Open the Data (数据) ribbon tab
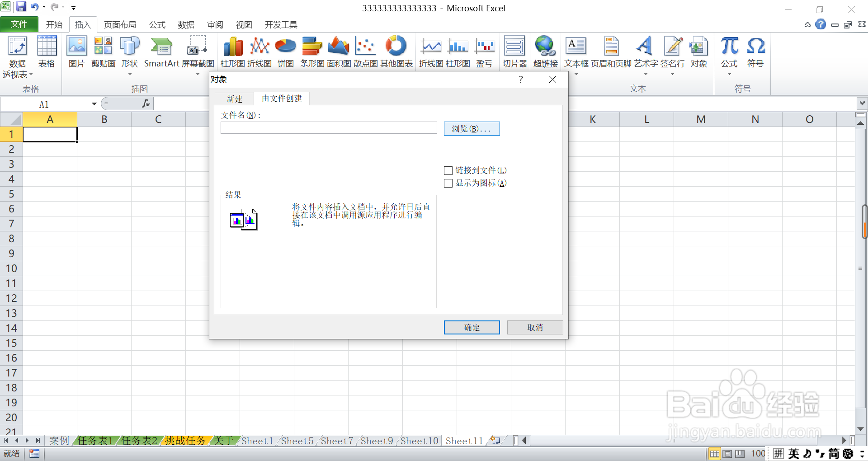Screen dimensions: 868x461 pos(186,25)
